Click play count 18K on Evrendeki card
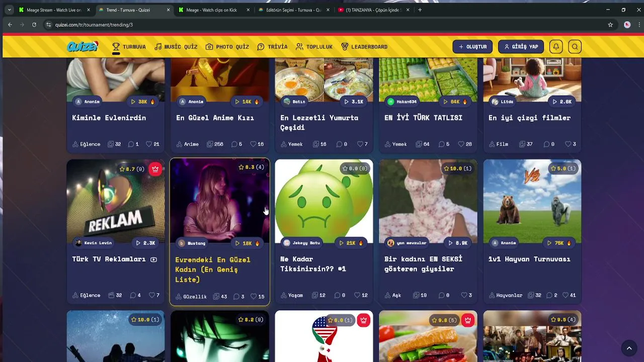 click(248, 243)
